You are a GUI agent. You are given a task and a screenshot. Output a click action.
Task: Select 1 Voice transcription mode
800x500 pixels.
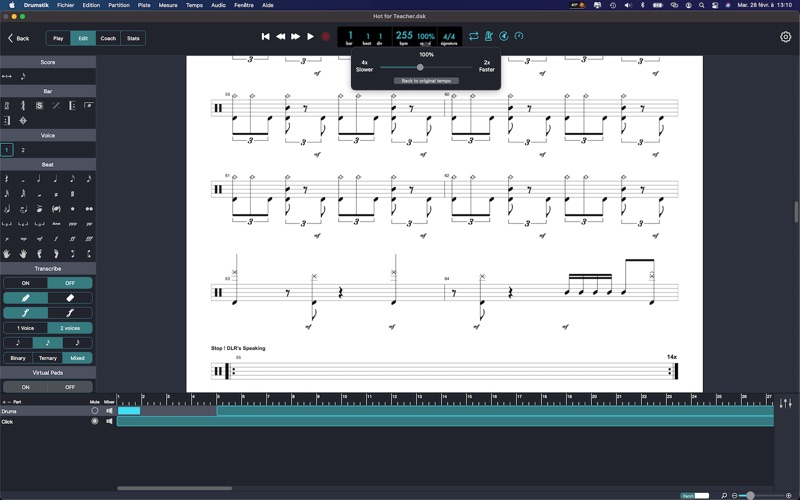pos(26,328)
